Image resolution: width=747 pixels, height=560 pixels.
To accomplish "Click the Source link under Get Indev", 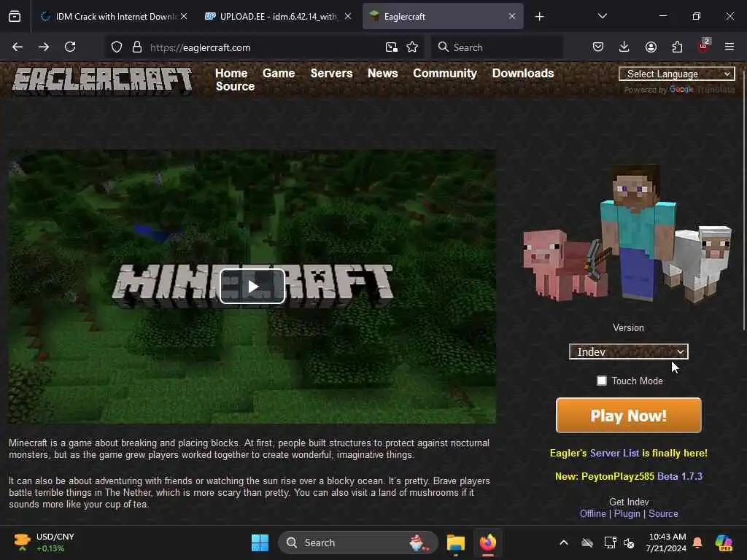I will [663, 514].
